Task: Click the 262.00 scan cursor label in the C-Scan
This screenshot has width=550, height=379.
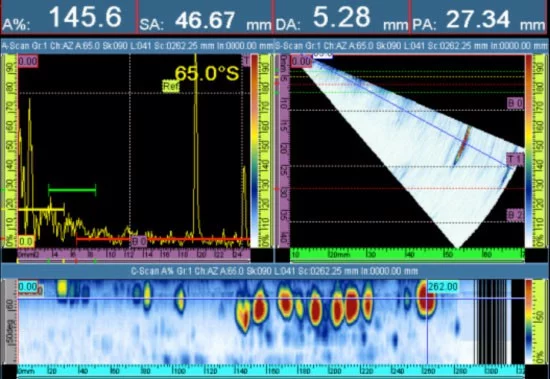Action: (443, 287)
